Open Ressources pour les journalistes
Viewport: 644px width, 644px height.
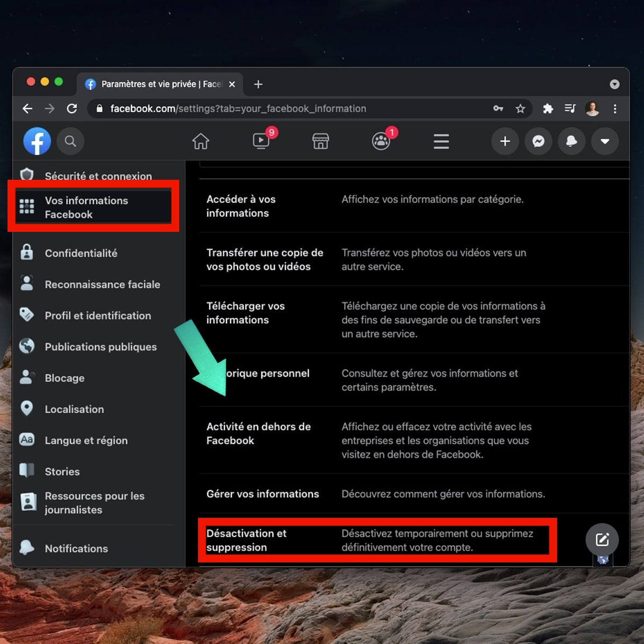pyautogui.click(x=94, y=503)
